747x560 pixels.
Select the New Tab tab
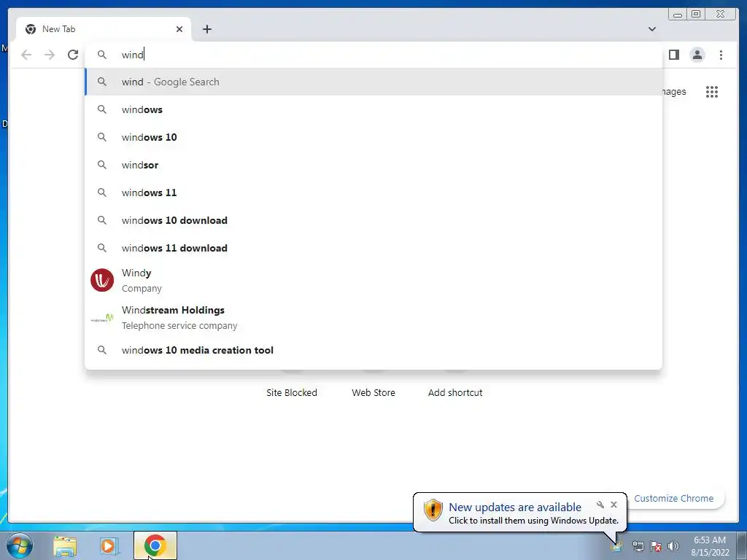104,29
